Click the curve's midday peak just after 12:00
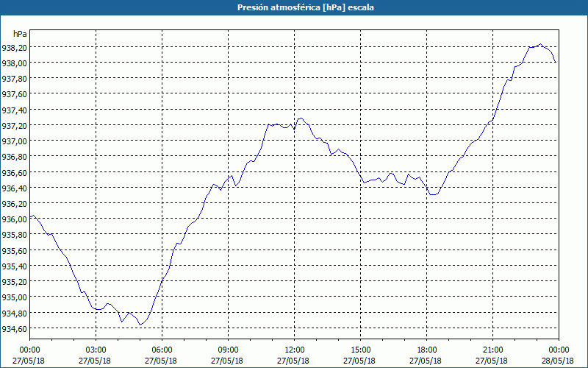588x368 pixels. tap(301, 118)
